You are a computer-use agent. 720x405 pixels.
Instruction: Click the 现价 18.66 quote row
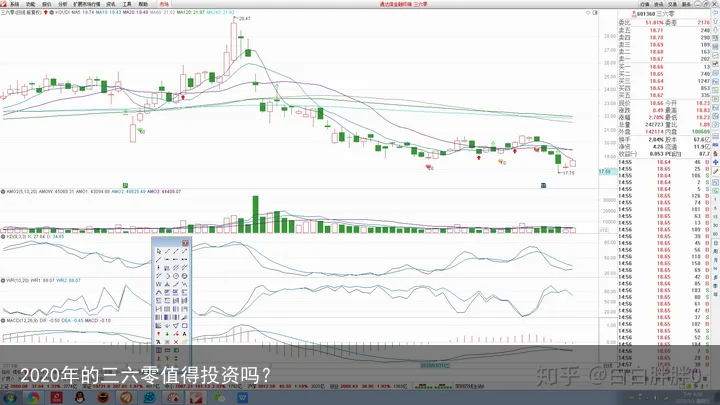(641, 104)
